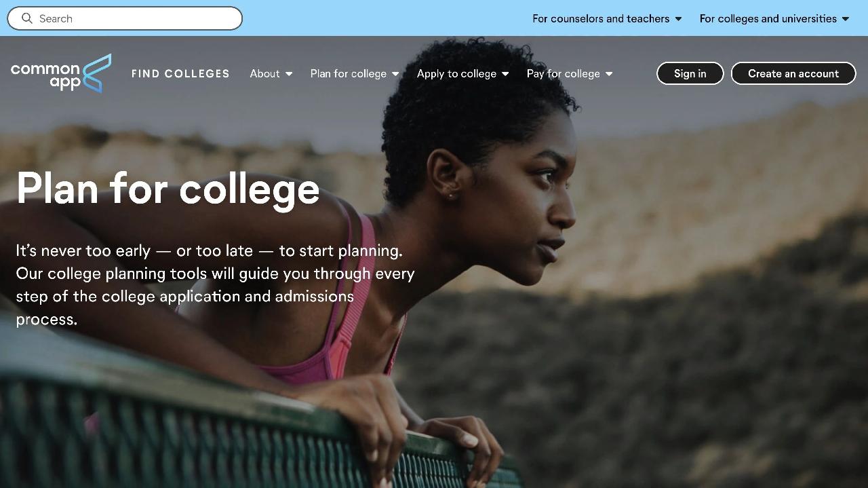Image resolution: width=868 pixels, height=488 pixels.
Task: Click Create an account button
Action: pos(793,73)
